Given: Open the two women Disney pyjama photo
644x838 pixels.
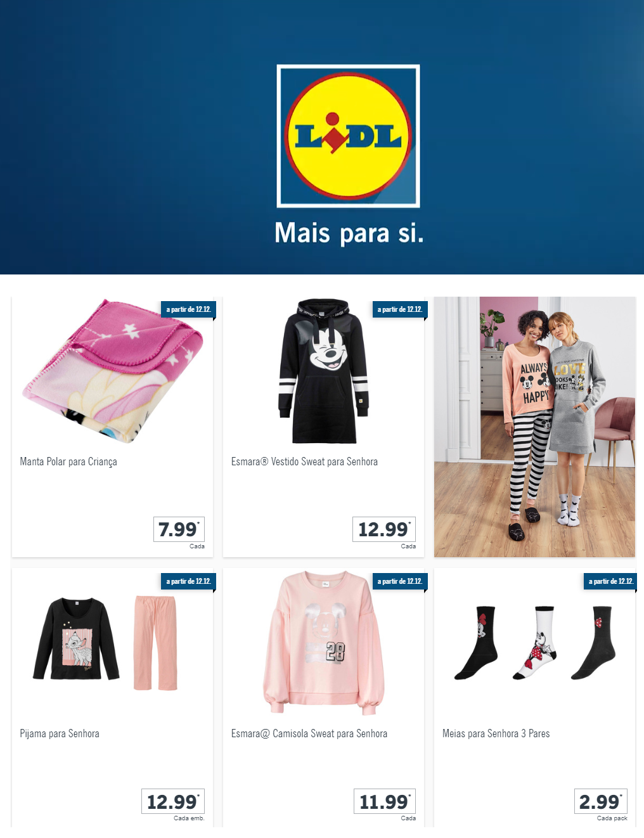Looking at the screenshot, I should [534, 427].
